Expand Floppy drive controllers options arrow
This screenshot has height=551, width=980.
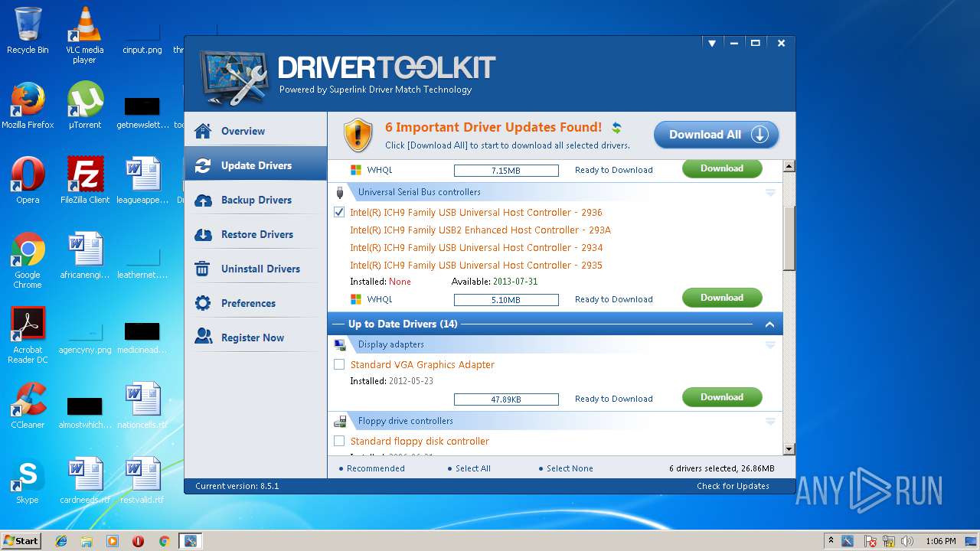[770, 421]
